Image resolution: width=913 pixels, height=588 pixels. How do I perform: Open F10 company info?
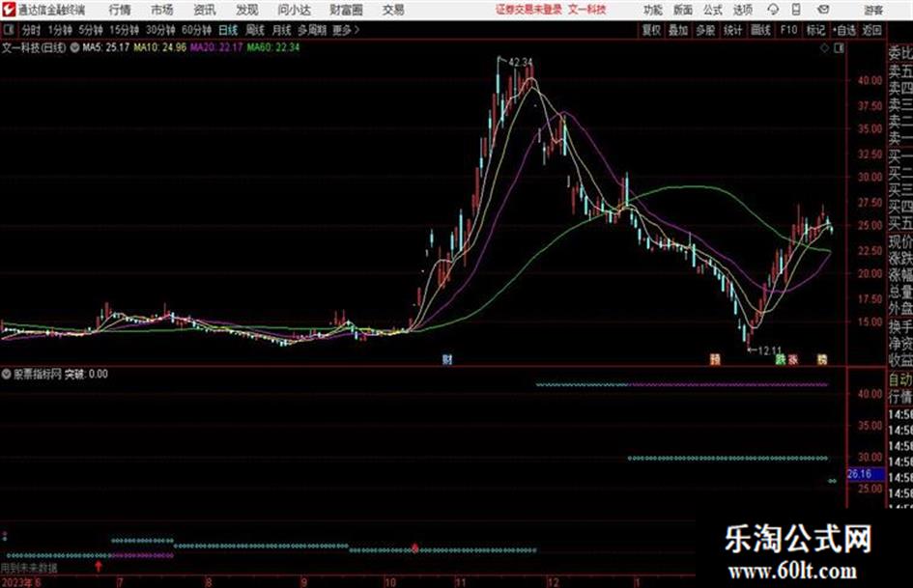pyautogui.click(x=788, y=30)
